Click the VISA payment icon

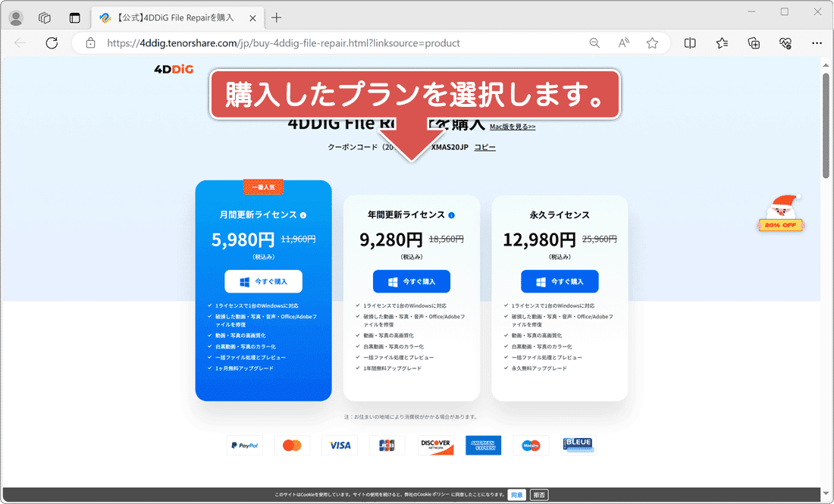point(340,445)
